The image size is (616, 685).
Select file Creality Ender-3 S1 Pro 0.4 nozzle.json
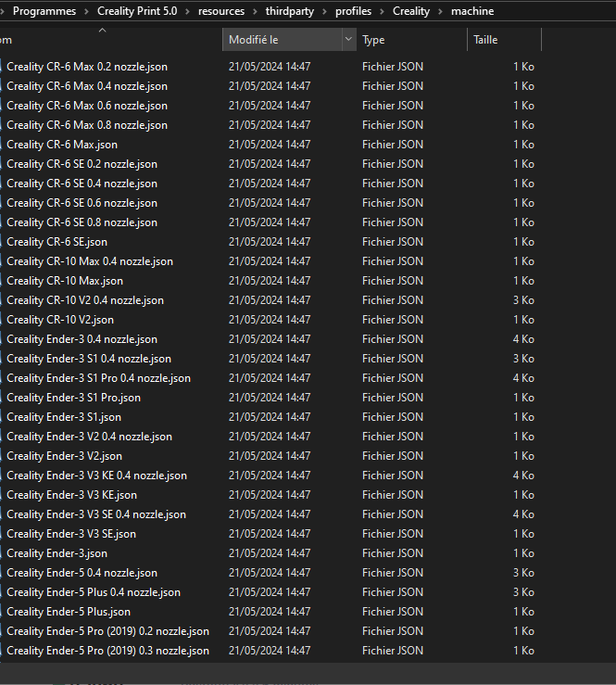[x=99, y=378]
